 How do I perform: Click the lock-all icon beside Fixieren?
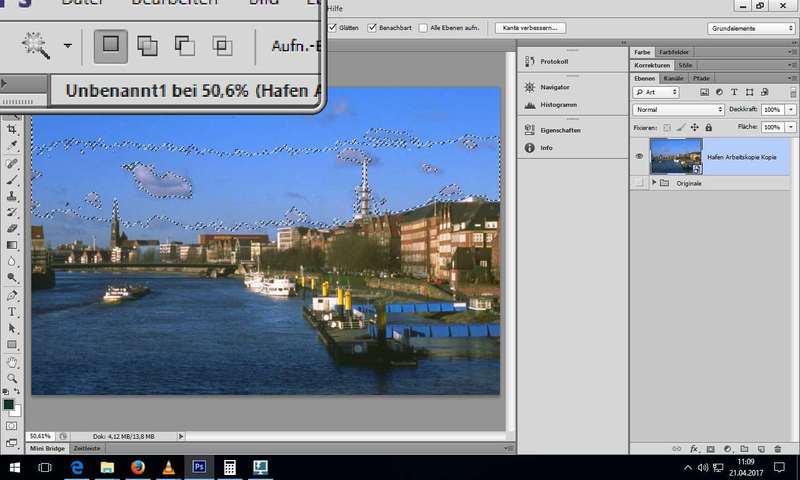[708, 128]
